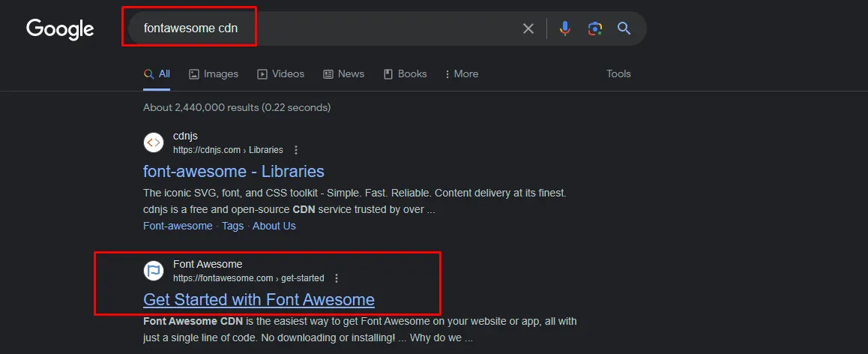Viewport: 868px width, 354px height.
Task: Click the cdnjs site name
Action: point(185,136)
